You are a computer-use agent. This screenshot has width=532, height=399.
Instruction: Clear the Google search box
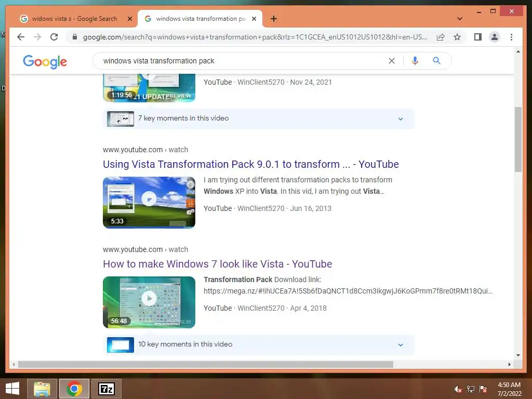coord(392,61)
